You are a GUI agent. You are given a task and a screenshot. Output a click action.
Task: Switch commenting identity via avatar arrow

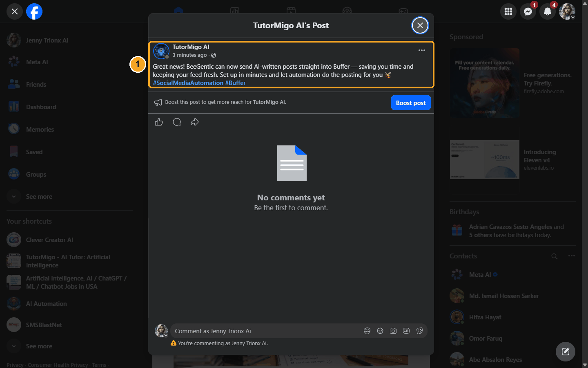pos(166,335)
